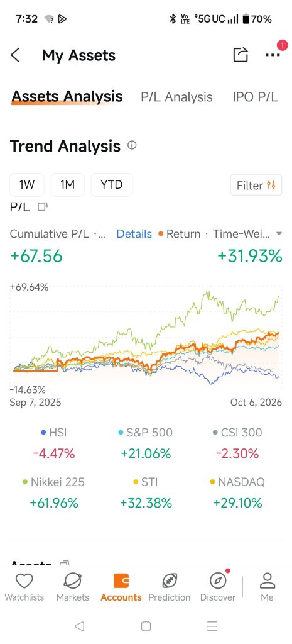Open Watchlists heart icon in bottom bar
292x644 pixels.
24,581
